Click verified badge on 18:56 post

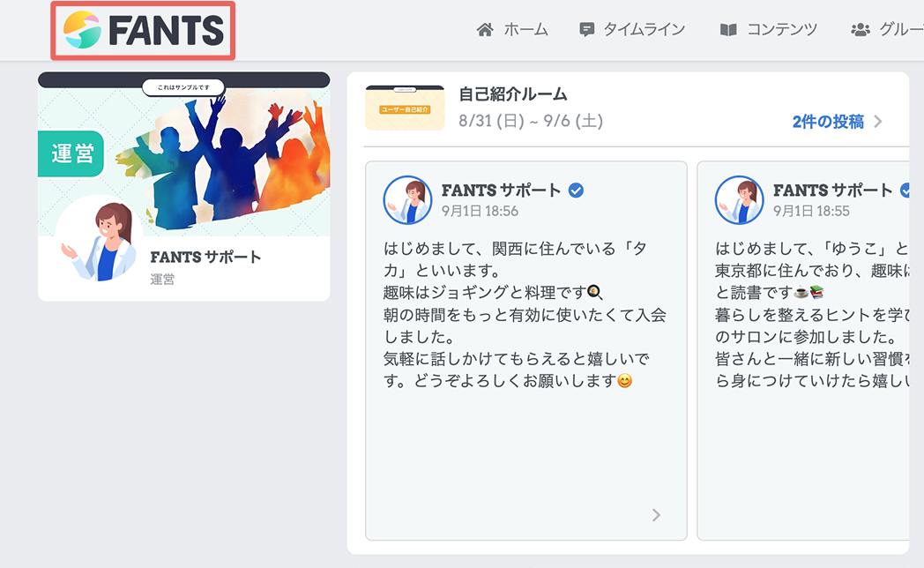coord(576,191)
